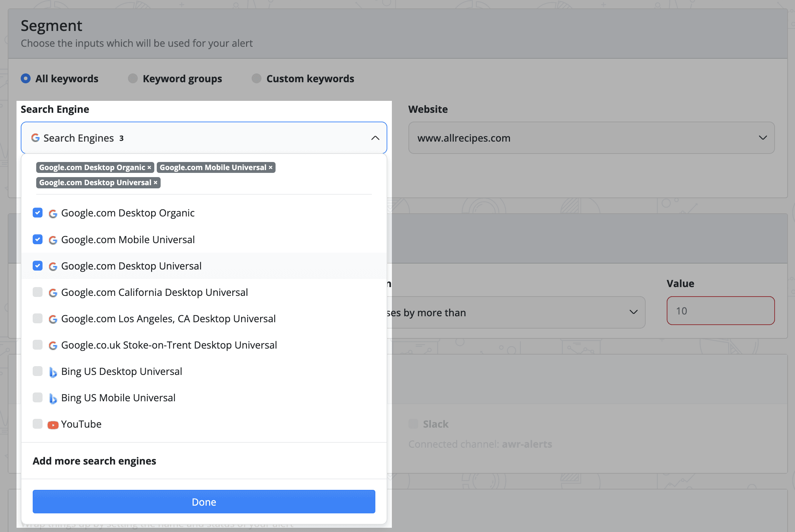Open the 'by more than' condition dropdown
Screen dimensions: 795x532
[x=516, y=312]
